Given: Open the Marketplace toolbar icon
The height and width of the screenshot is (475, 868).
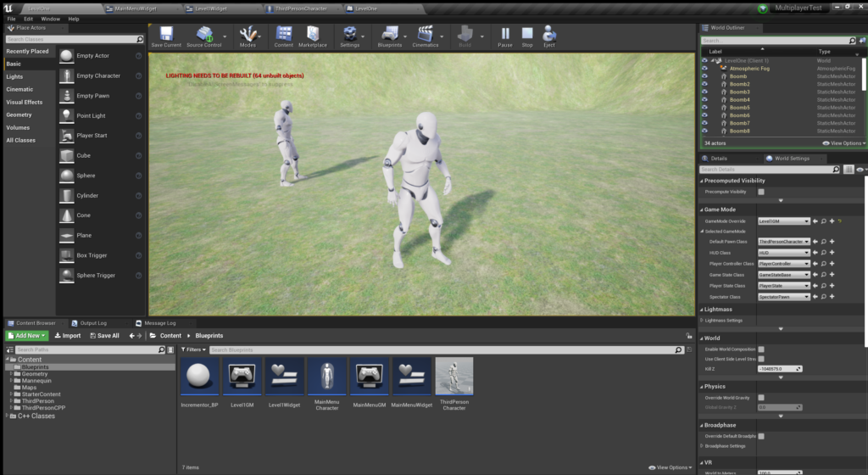Looking at the screenshot, I should click(313, 36).
